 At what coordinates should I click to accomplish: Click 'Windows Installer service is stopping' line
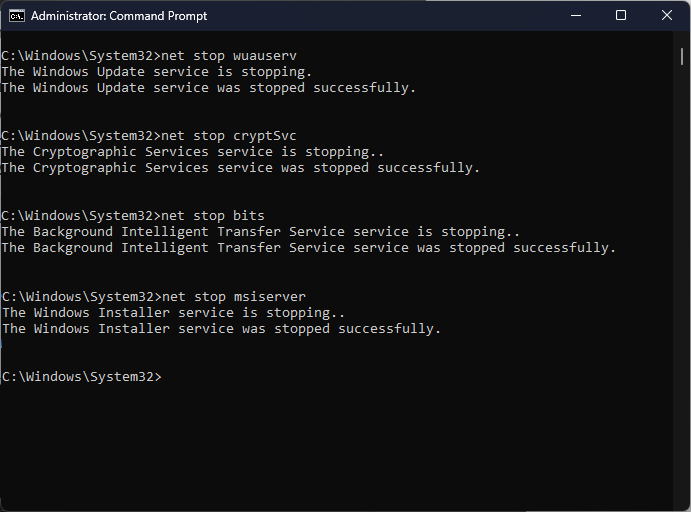click(173, 312)
